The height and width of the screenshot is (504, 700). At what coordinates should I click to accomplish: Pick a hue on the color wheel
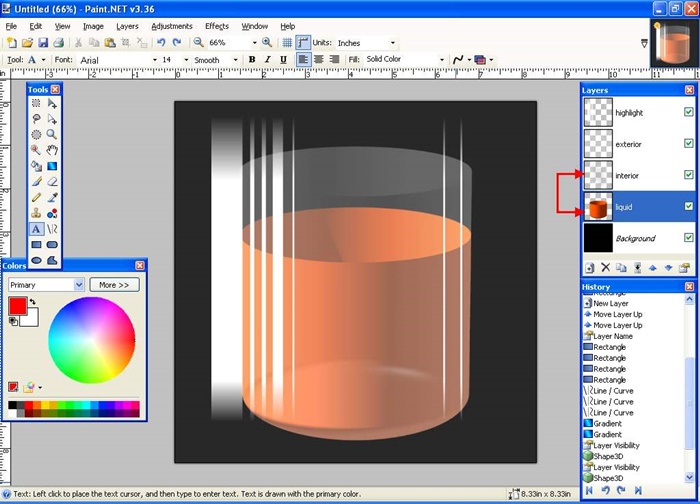92,340
